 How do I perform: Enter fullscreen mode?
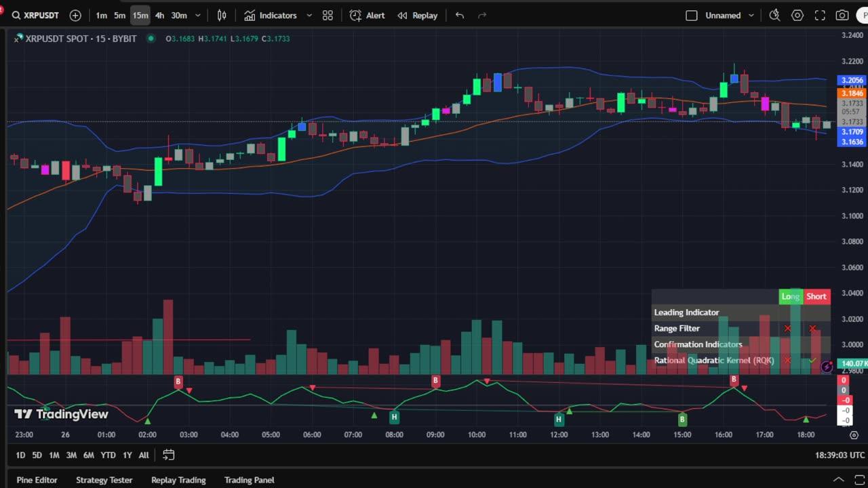point(820,15)
